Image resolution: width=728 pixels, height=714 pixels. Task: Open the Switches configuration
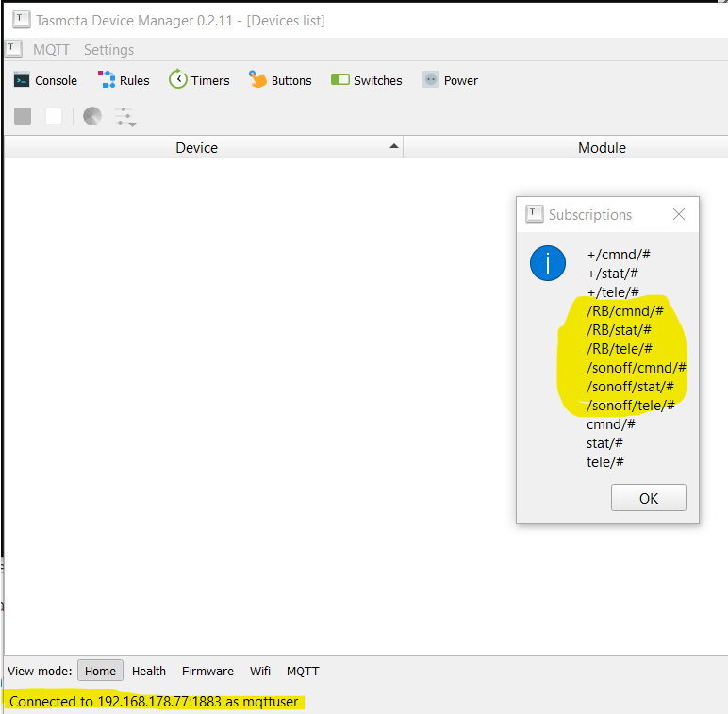click(366, 80)
